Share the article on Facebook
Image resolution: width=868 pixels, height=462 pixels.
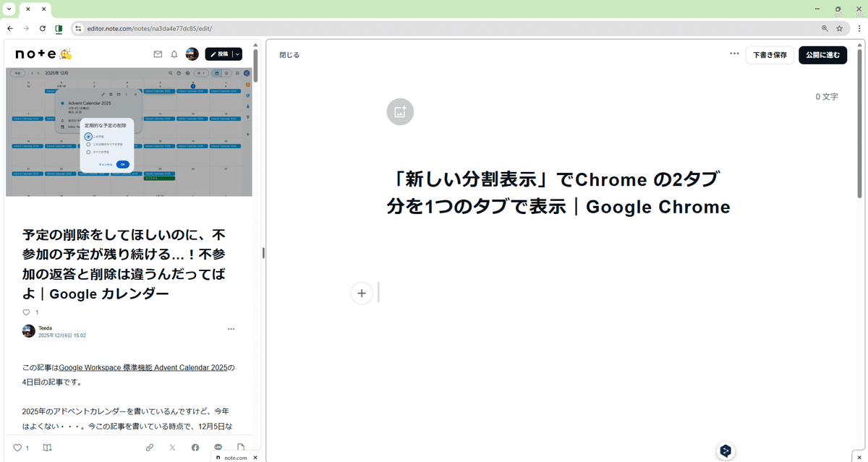tap(195, 447)
